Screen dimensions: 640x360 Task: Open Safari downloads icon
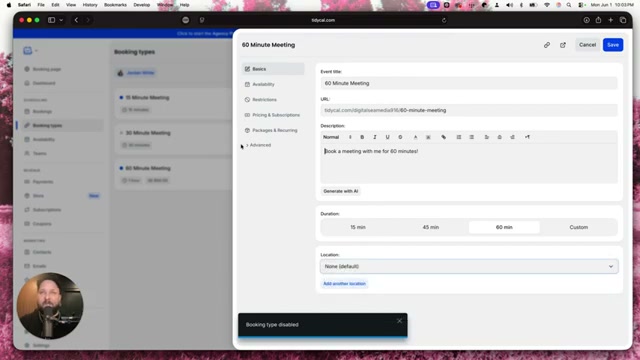tap(586, 20)
